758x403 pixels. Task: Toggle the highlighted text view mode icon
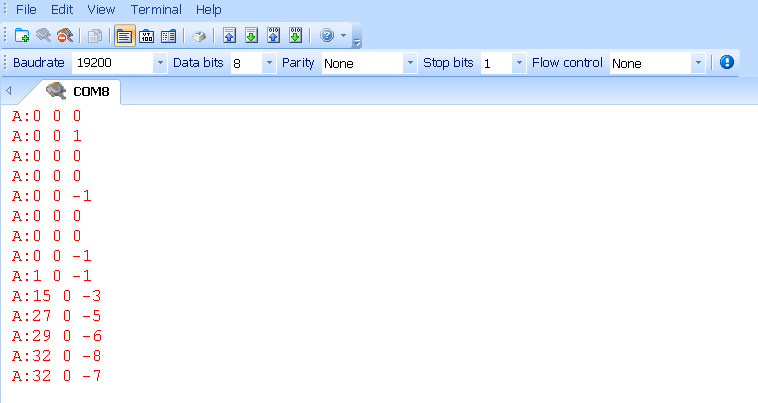[125, 36]
